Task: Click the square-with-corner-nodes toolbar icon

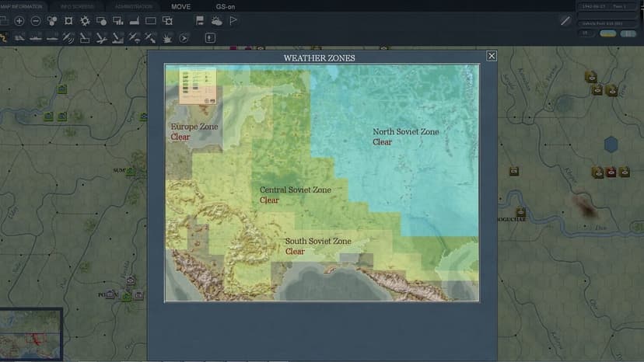Action: 68,21
